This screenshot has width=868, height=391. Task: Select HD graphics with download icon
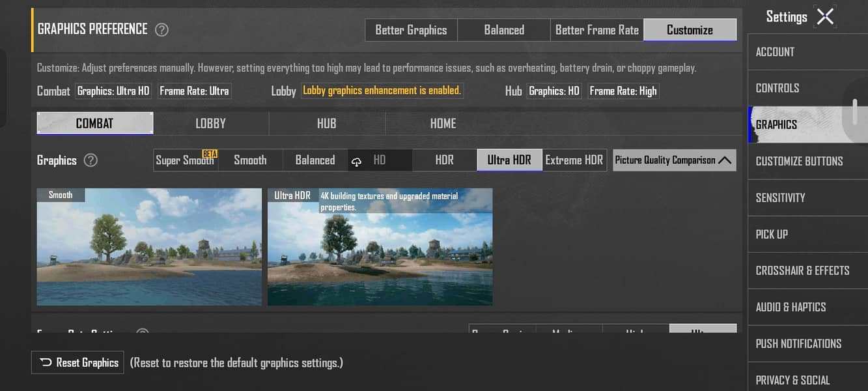380,160
